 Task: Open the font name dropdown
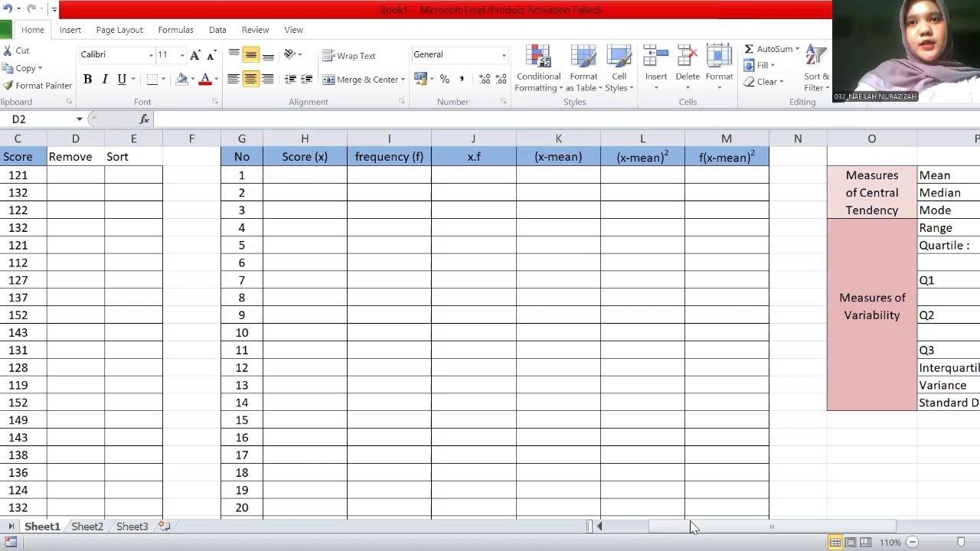click(151, 55)
